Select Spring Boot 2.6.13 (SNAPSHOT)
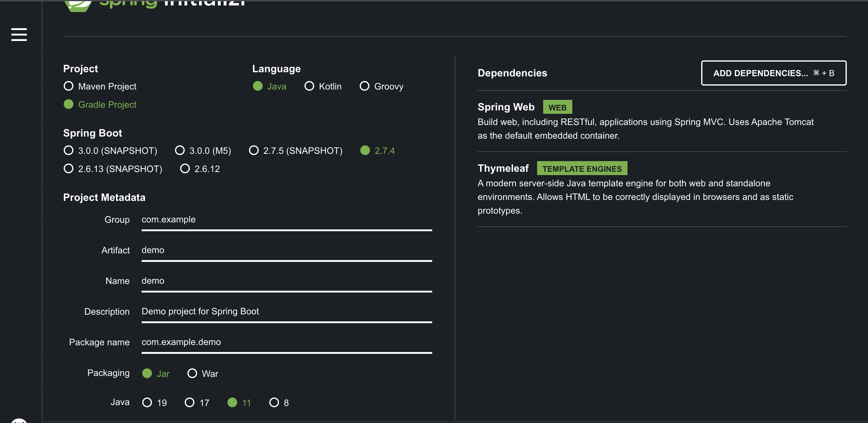The height and width of the screenshot is (423, 868). pos(113,168)
